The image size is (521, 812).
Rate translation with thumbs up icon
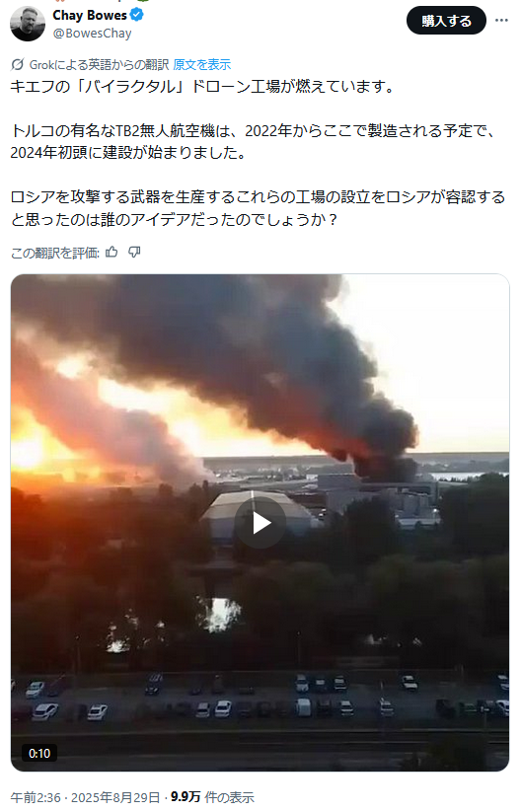coord(112,253)
